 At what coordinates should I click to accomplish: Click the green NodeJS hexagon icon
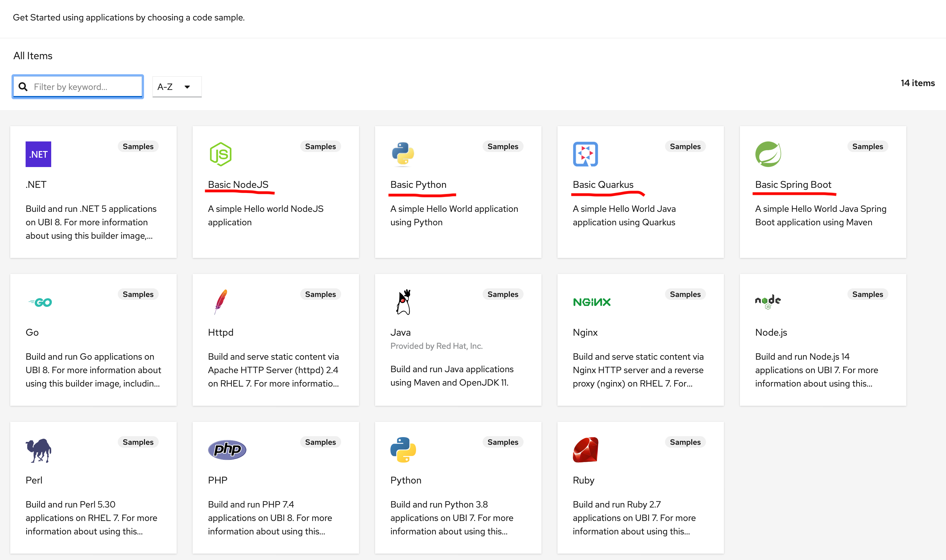click(x=220, y=154)
